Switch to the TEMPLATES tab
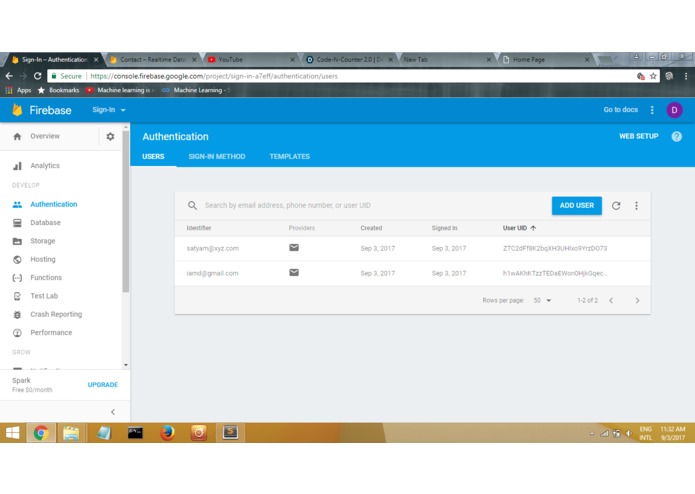Viewport: 695px width, 494px height. coord(289,156)
